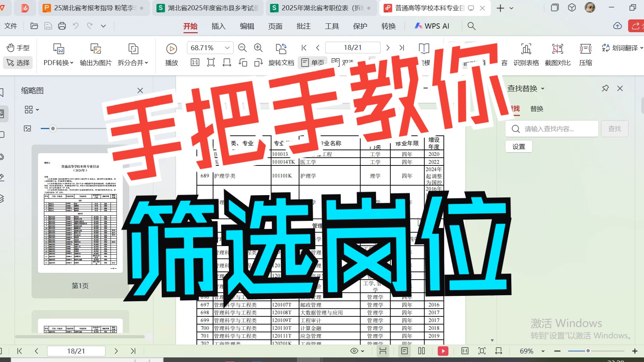Open a new tab with plus button

click(500, 8)
